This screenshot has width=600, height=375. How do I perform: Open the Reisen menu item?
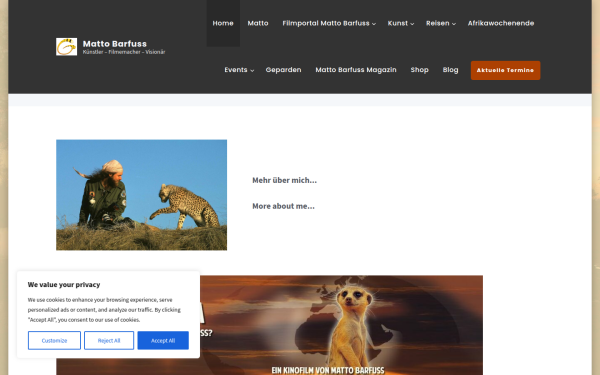(438, 23)
